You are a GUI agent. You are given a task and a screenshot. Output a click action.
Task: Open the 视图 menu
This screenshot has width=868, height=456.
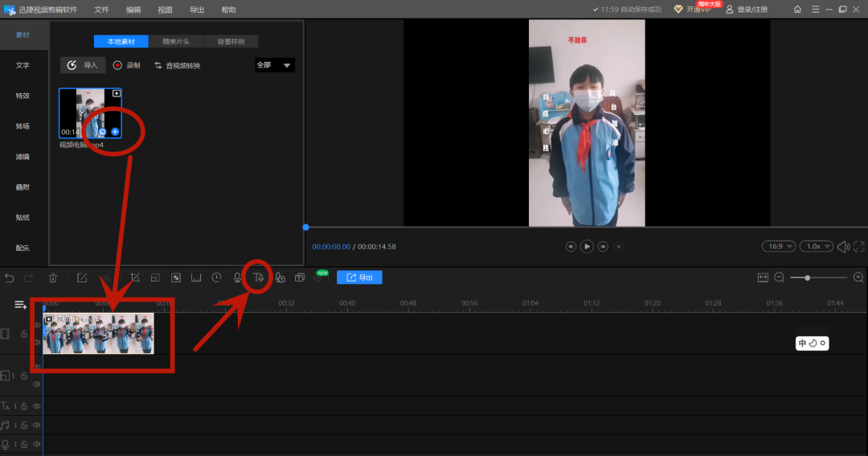coord(165,10)
